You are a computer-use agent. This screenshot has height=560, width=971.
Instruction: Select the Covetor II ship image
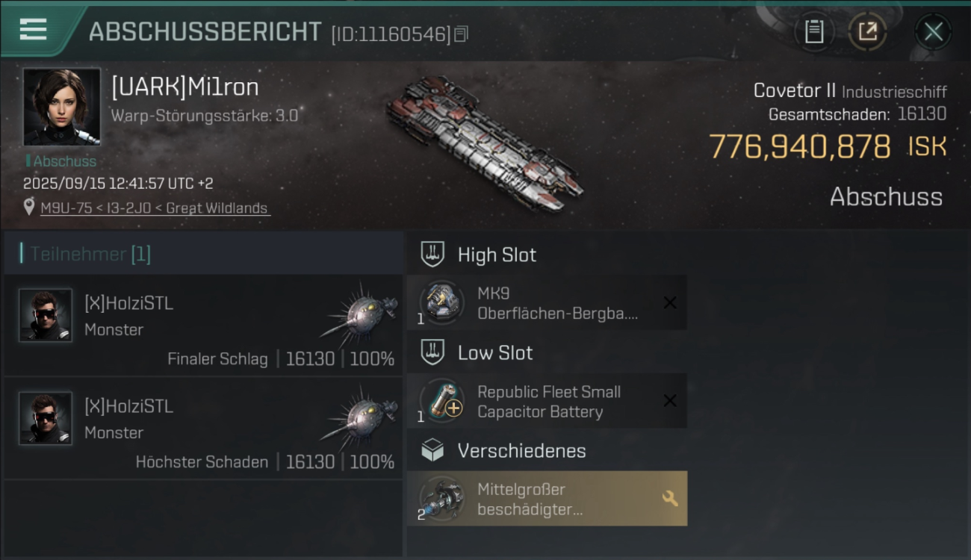click(x=484, y=143)
